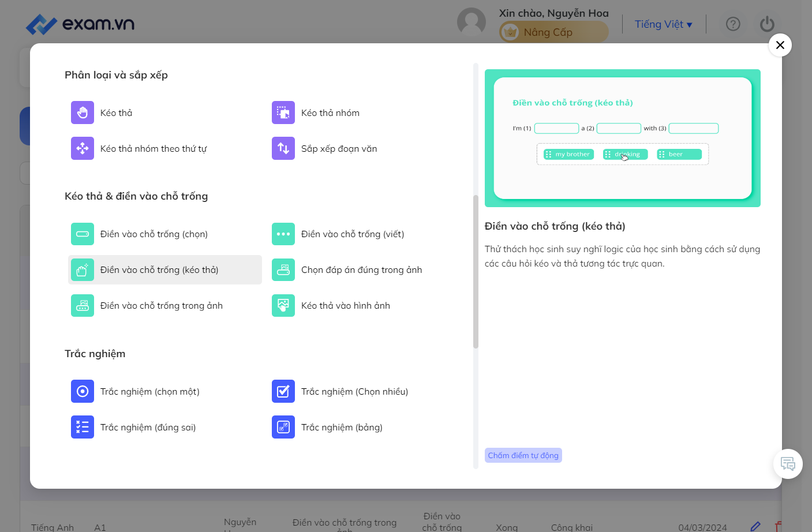
Task: Select the Trắc nghiệm (đúng sai) icon
Action: [83, 427]
